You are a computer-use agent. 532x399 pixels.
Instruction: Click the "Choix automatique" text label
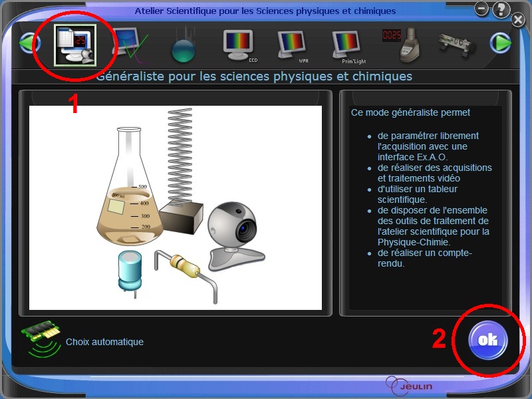point(104,342)
